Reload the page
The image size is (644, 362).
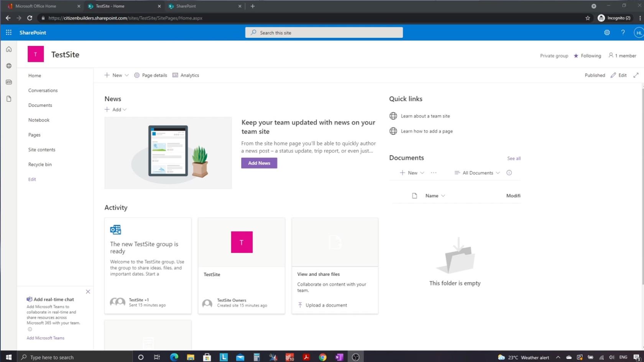pyautogui.click(x=30, y=18)
